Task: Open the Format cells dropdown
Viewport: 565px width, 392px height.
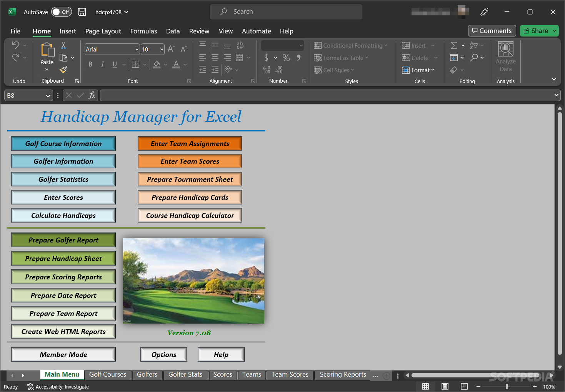Action: [418, 70]
